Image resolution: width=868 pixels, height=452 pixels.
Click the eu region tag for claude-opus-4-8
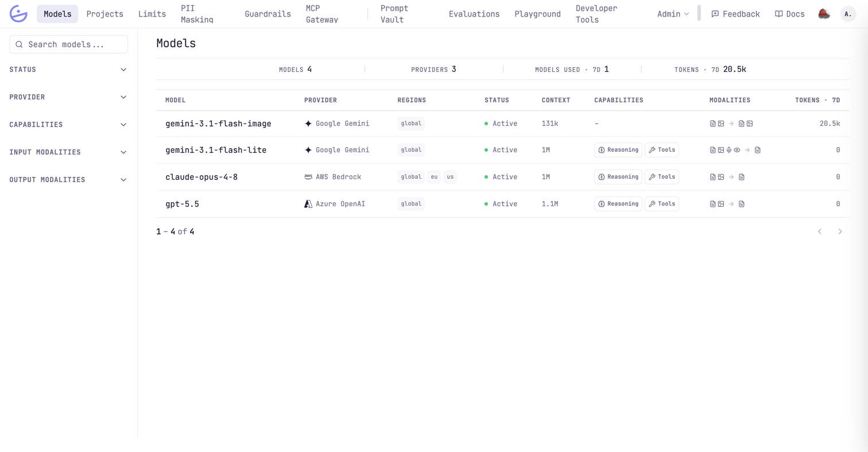pos(435,177)
